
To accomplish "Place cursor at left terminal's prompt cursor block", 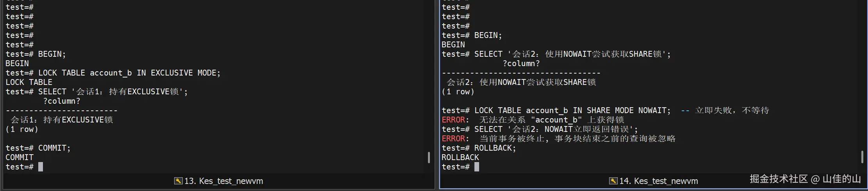I will pos(41,167).
